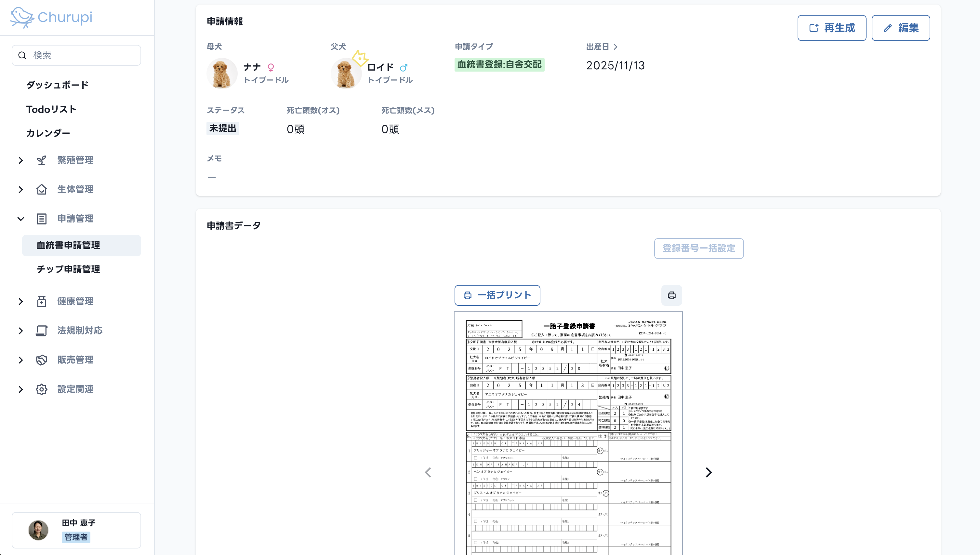Expand the 生体管理 section
The image size is (980, 555).
click(x=21, y=189)
